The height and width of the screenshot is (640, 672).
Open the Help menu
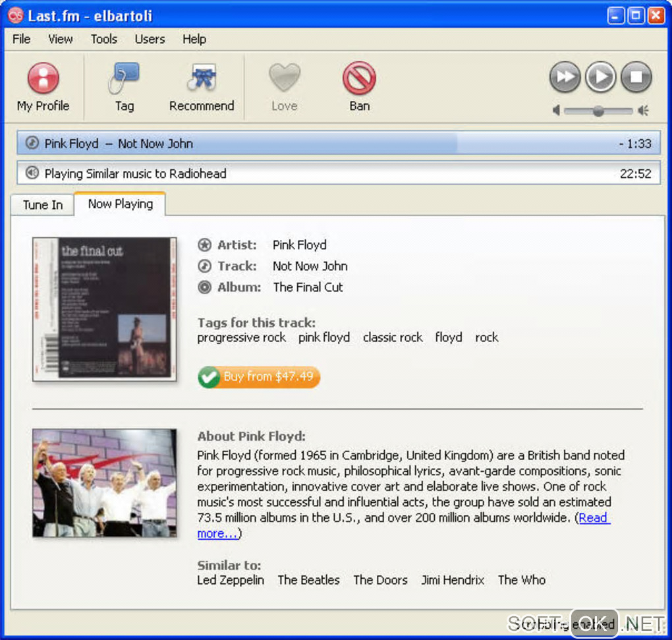pos(194,39)
